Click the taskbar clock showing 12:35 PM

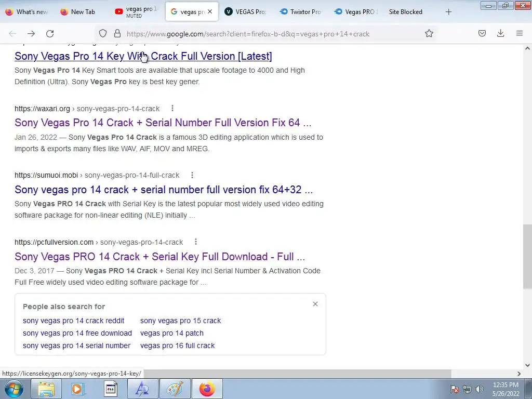(506, 389)
